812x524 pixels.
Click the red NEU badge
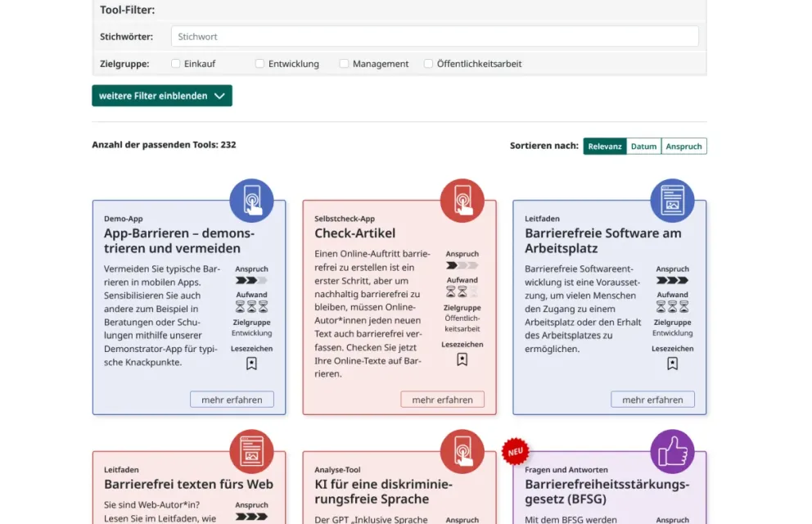click(515, 451)
